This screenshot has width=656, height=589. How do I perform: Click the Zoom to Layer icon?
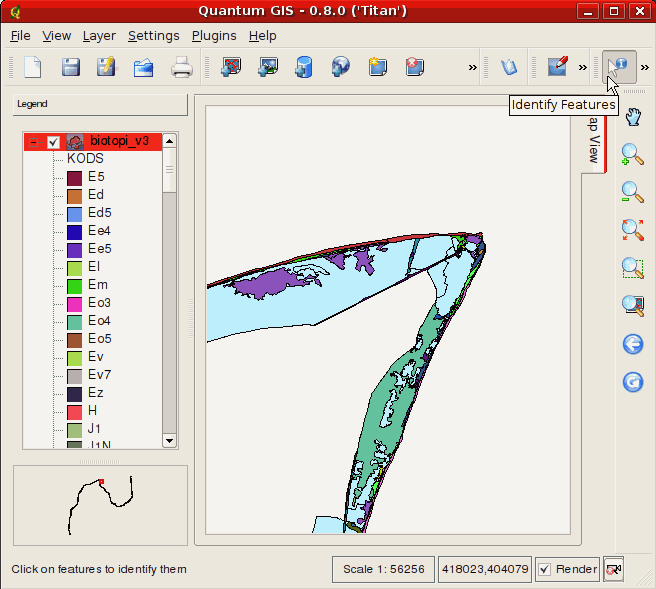tap(632, 306)
